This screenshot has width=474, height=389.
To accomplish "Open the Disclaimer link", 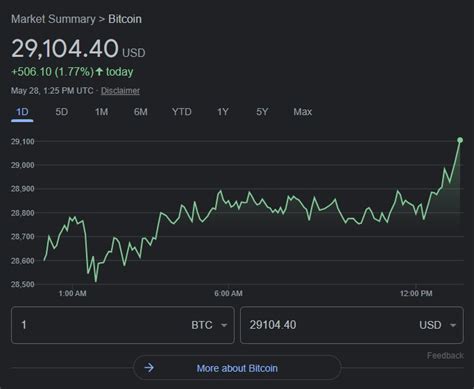I will [x=120, y=91].
